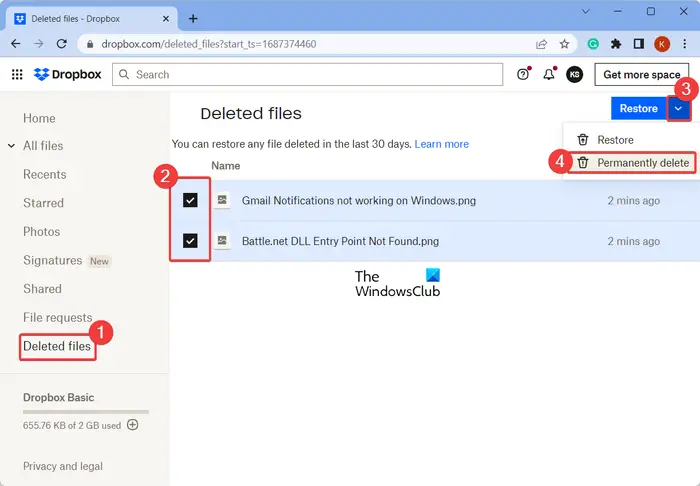Click the browser address bar URL

pyautogui.click(x=208, y=44)
